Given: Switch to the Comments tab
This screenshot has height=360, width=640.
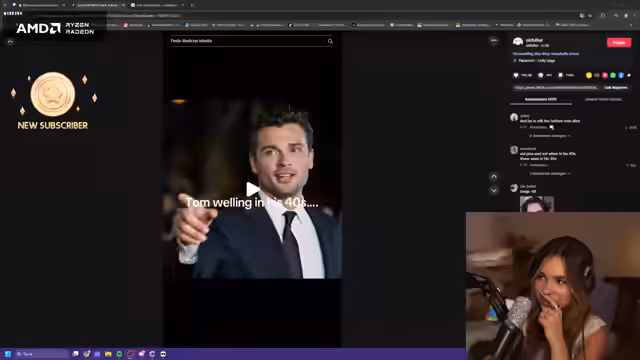Looking at the screenshot, I should point(541,100).
